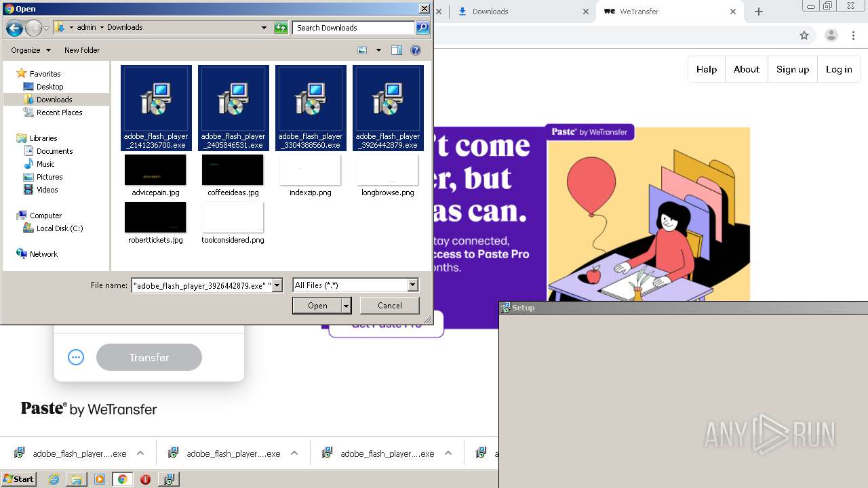The height and width of the screenshot is (488, 868).
Task: Click the Back arrow in Open dialog
Action: [x=14, y=28]
